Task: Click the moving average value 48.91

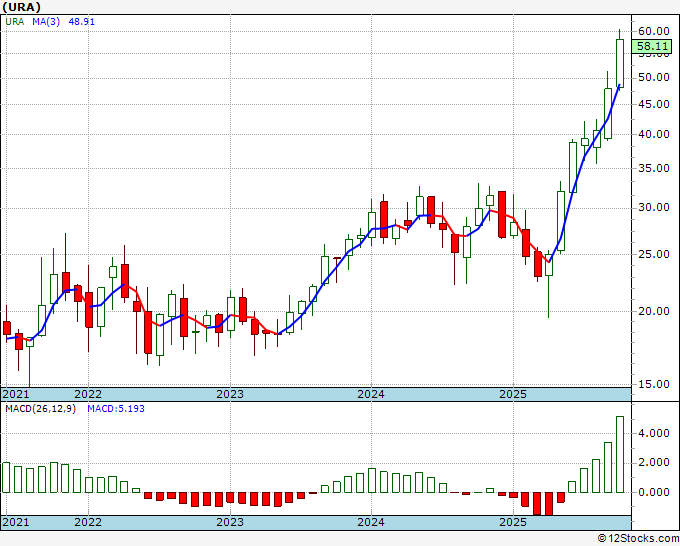Action: click(82, 22)
